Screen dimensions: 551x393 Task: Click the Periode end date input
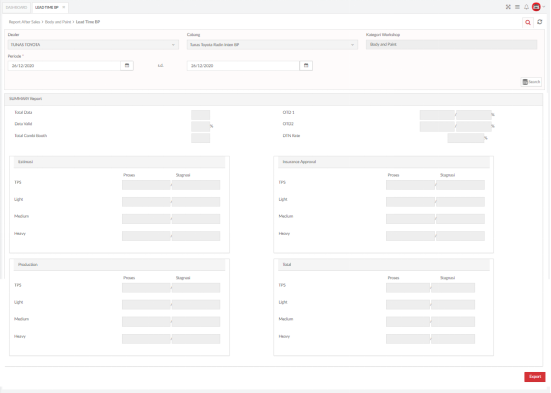(243, 65)
